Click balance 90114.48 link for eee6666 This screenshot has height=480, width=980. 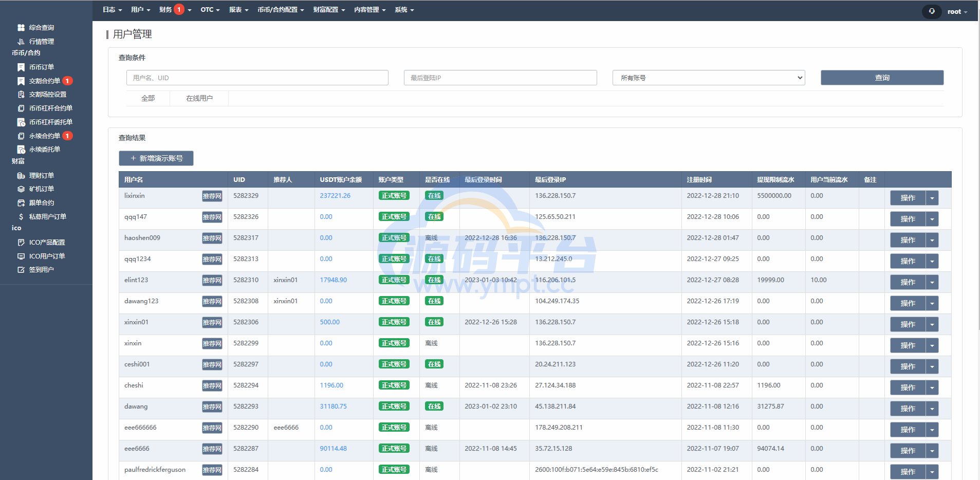coord(333,449)
